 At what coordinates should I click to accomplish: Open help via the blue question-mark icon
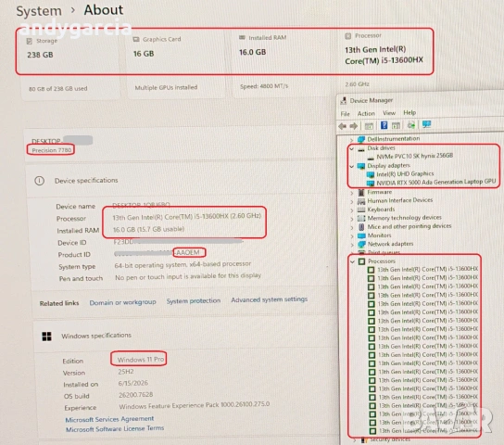(x=384, y=125)
